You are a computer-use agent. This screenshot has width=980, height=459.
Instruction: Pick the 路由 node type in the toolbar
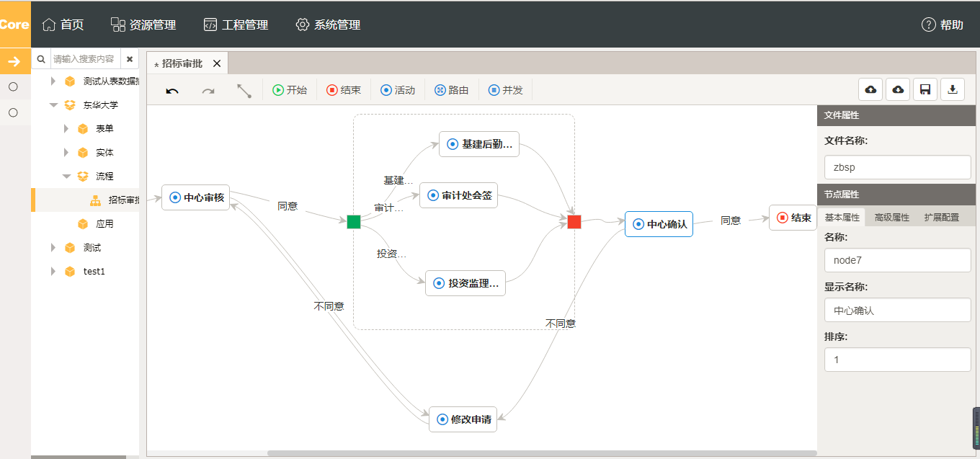(452, 90)
